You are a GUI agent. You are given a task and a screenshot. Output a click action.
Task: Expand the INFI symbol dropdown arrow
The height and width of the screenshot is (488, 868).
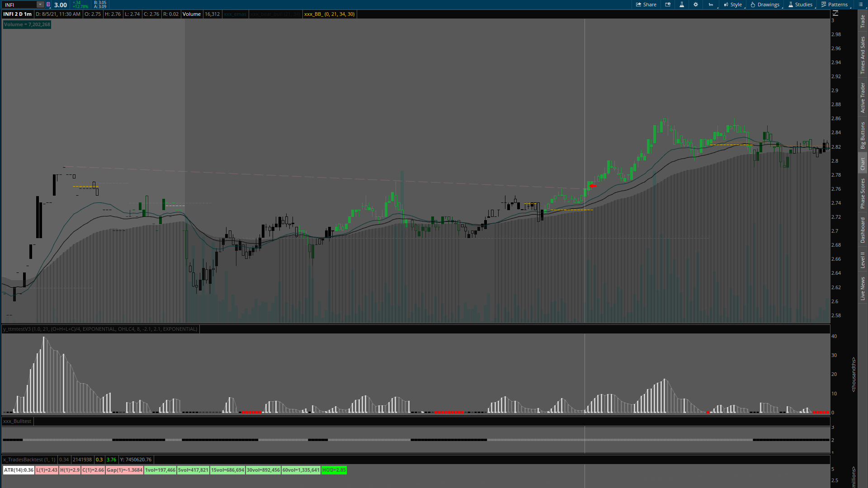(40, 5)
